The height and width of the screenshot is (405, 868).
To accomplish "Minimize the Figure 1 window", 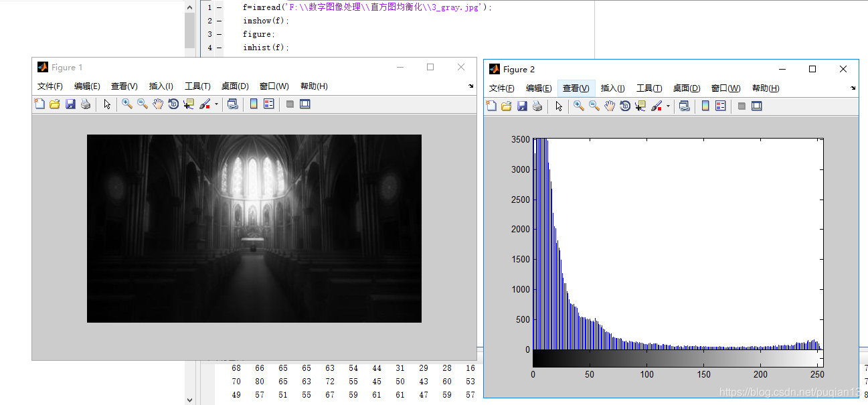I will [400, 67].
